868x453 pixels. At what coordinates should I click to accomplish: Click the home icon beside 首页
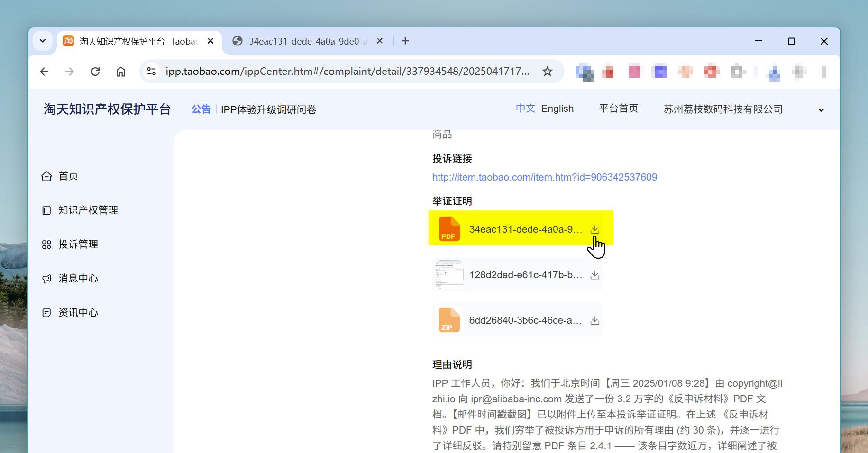pyautogui.click(x=46, y=176)
